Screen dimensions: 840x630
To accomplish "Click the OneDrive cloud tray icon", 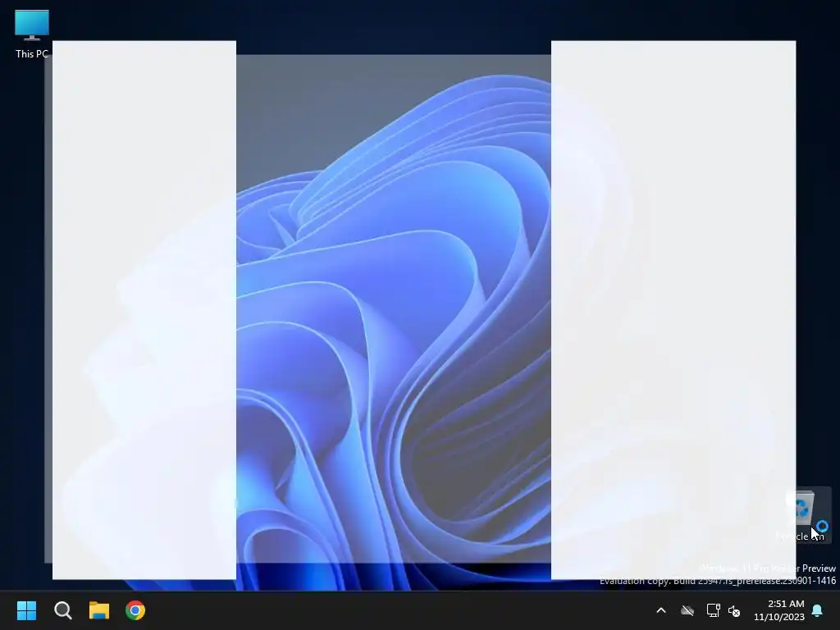I will click(x=687, y=610).
